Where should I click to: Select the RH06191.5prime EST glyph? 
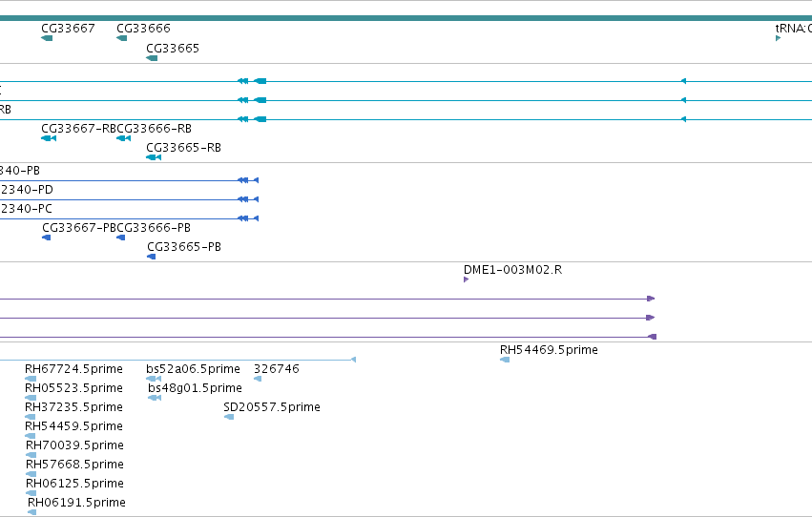coord(32,512)
